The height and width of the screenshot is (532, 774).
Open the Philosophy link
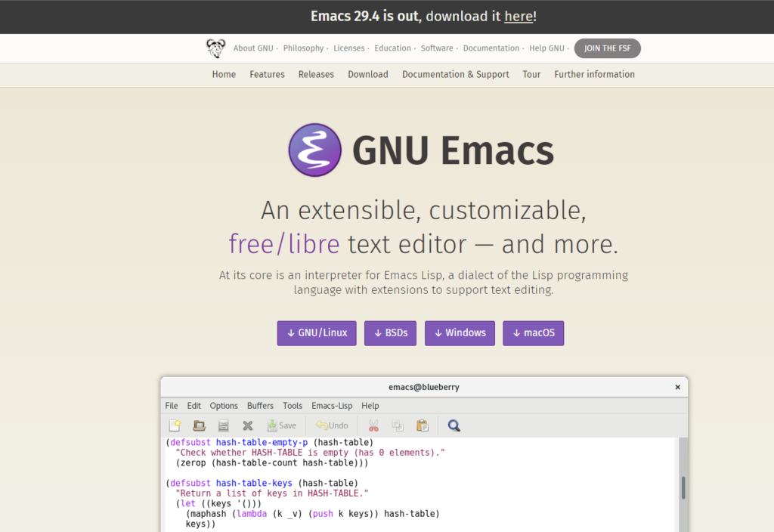[x=303, y=48]
